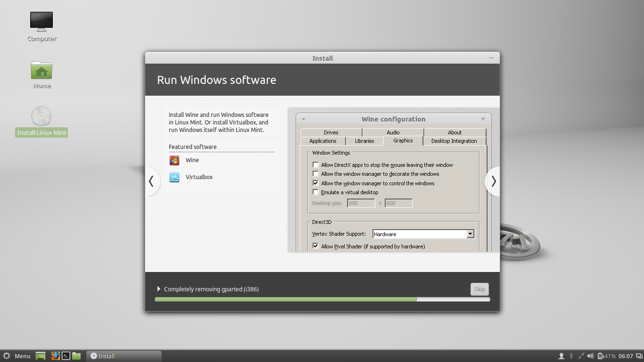Go to the previous slide with the left arrow
Viewport: 644px width, 362px height.
point(151,181)
